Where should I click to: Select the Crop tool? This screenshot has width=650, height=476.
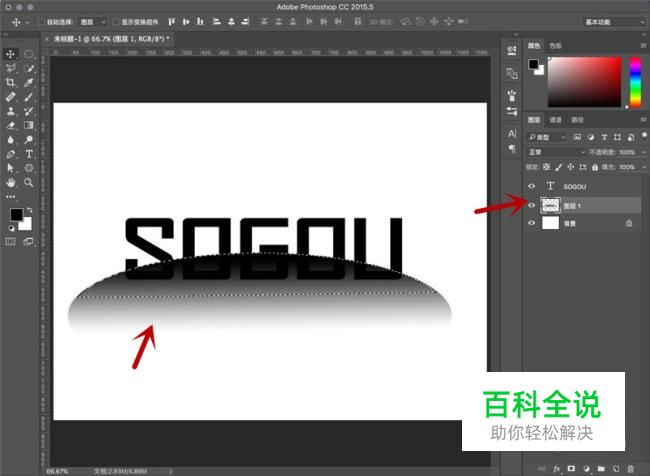[10, 83]
